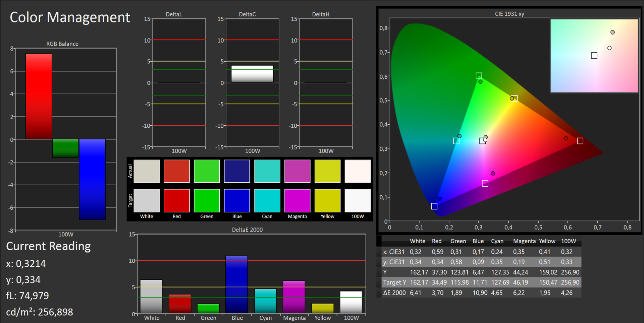This screenshot has height=323, width=644.
Task: Click the Cyan bar in DeltaE 2000 chart
Action: pyautogui.click(x=265, y=301)
